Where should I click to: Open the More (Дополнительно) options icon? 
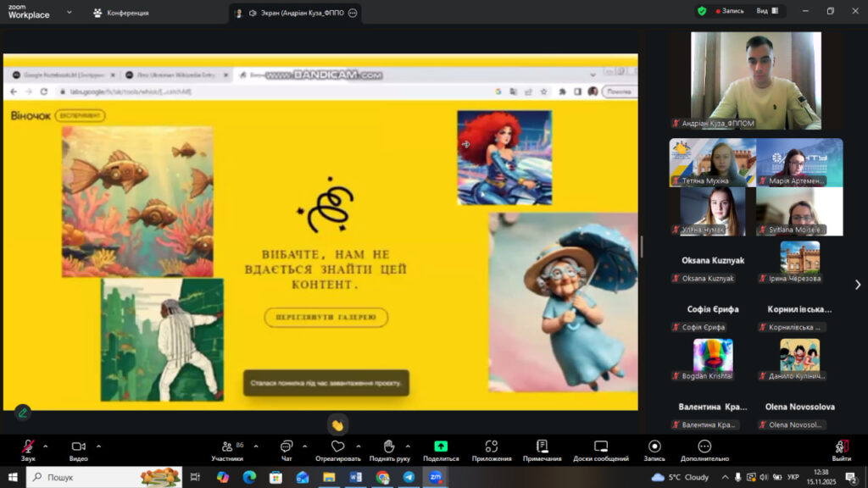704,450
